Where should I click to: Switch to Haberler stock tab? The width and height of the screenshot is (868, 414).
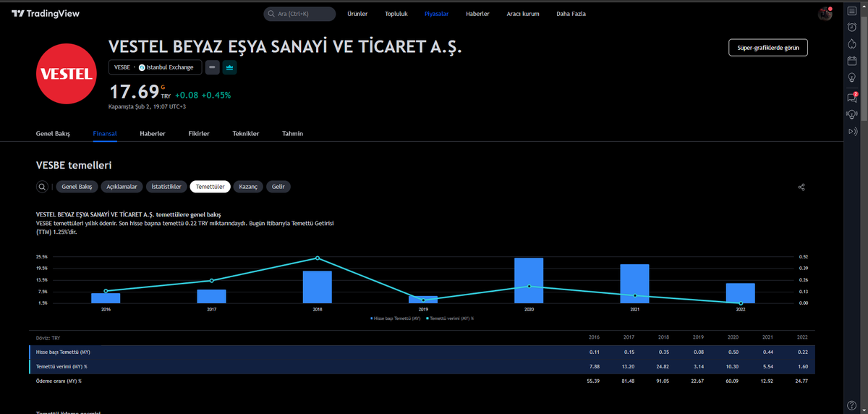pos(153,134)
